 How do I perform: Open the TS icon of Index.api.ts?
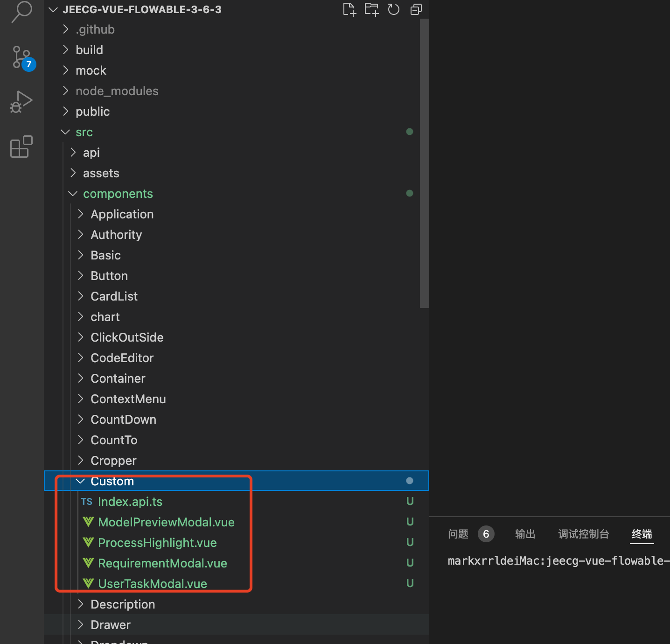click(87, 502)
